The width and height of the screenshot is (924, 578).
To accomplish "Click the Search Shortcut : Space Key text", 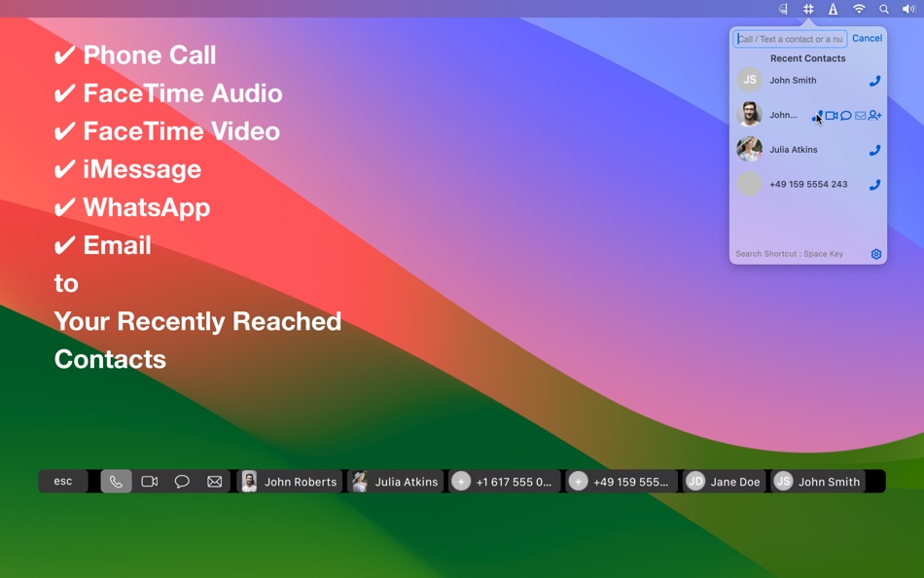I will click(789, 254).
